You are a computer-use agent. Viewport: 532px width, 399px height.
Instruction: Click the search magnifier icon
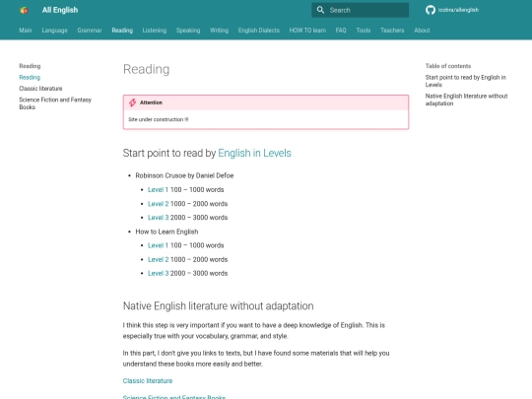click(x=320, y=10)
